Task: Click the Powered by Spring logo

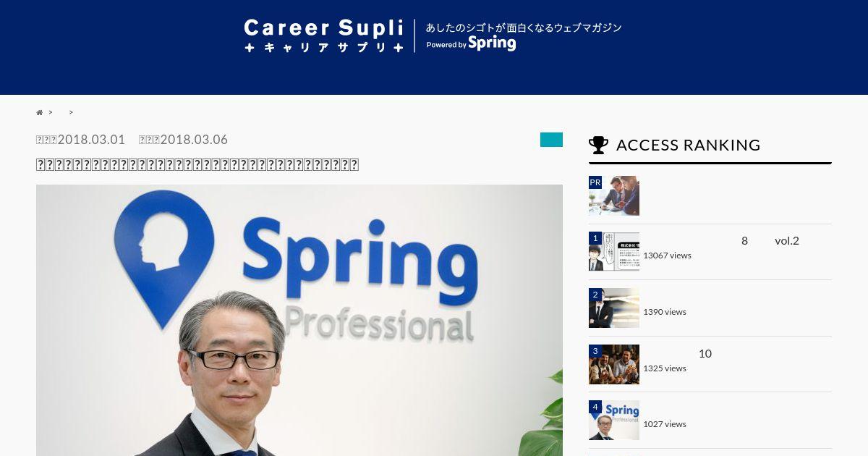Action: (471, 43)
